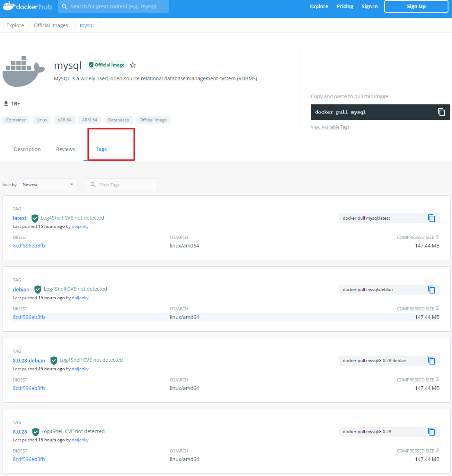Viewport: 452px width, 476px height.
Task: Open the Pricing page
Action: pyautogui.click(x=345, y=6)
